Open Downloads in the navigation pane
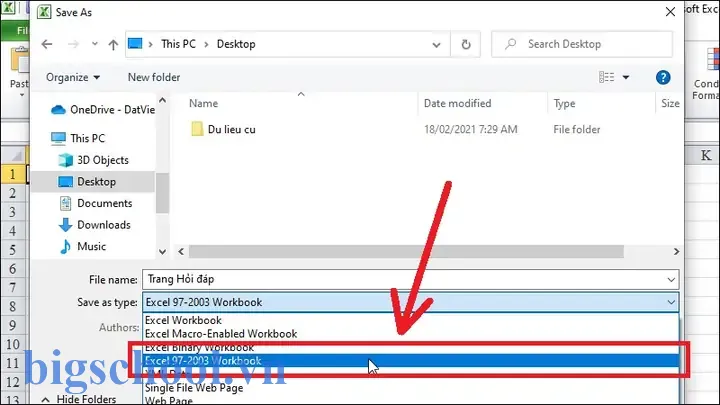Image resolution: width=720 pixels, height=405 pixels. 95,225
